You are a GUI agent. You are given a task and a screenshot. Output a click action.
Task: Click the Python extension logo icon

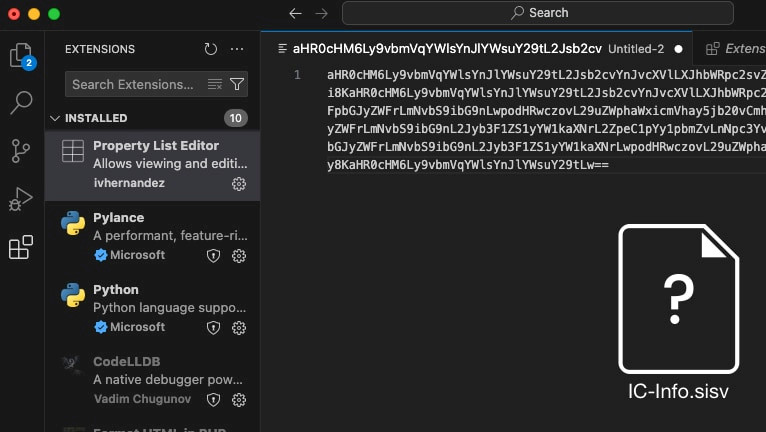click(x=73, y=295)
